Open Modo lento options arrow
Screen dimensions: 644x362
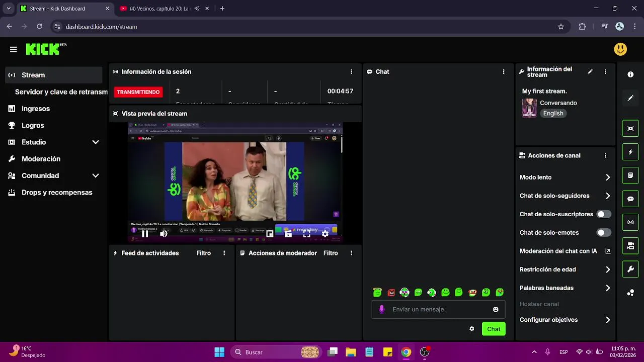click(x=608, y=177)
